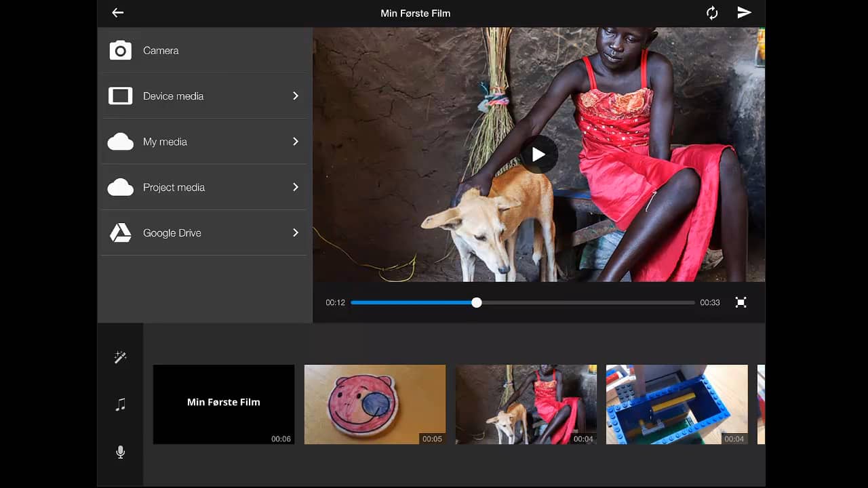Click the 00:06 duration on title clip
Viewport: 868px width, 488px height.
pyautogui.click(x=281, y=439)
